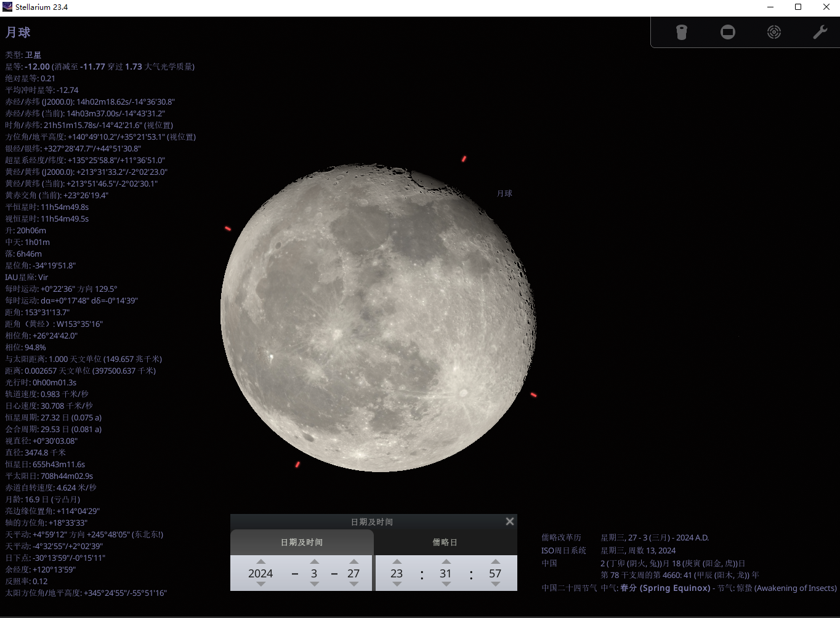840x618 pixels.
Task: Open Oculars settings with the wrench icon
Action: click(x=820, y=32)
